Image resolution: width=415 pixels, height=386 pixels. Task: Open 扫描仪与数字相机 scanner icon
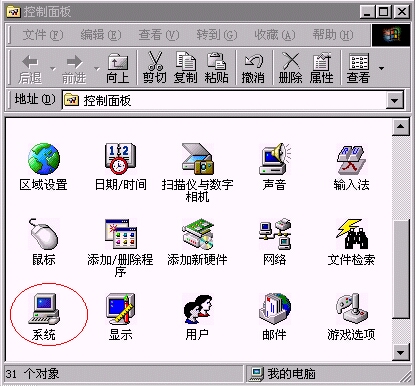pos(197,159)
